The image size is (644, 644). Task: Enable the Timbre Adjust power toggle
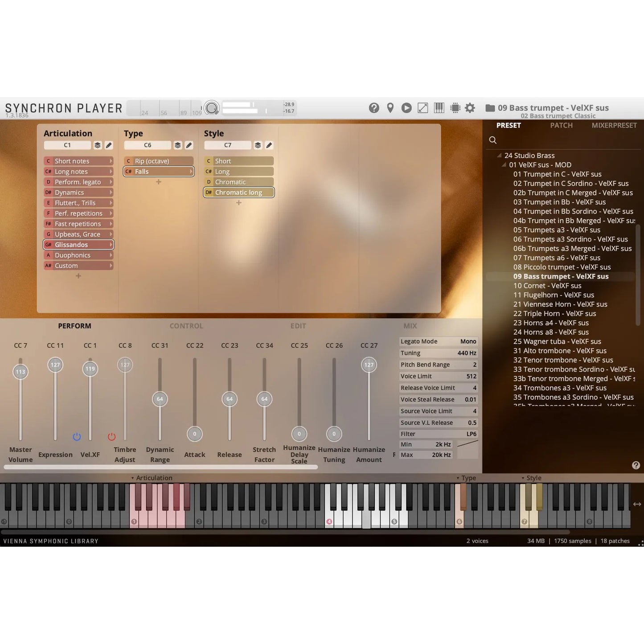pyautogui.click(x=111, y=437)
